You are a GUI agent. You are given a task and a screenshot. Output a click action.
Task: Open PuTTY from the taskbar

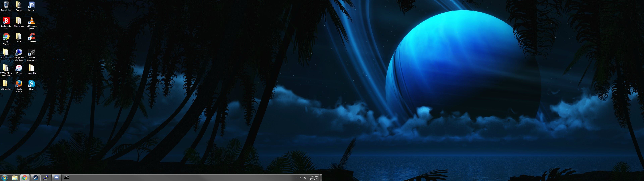click(46, 178)
